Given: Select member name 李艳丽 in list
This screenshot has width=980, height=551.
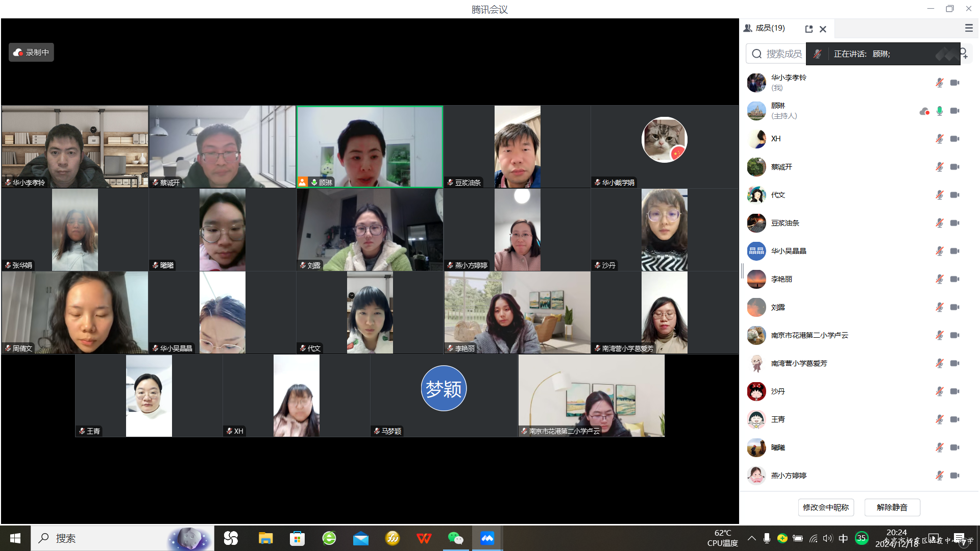Looking at the screenshot, I should coord(781,279).
